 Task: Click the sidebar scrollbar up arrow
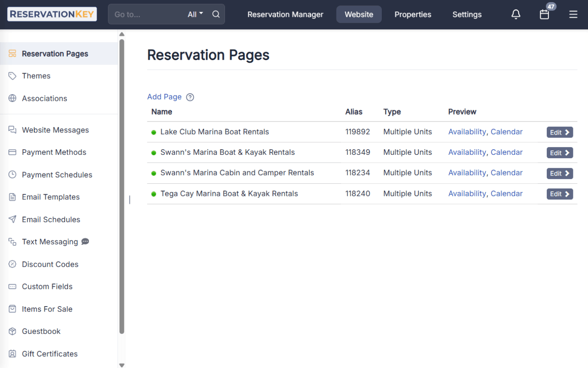click(122, 34)
